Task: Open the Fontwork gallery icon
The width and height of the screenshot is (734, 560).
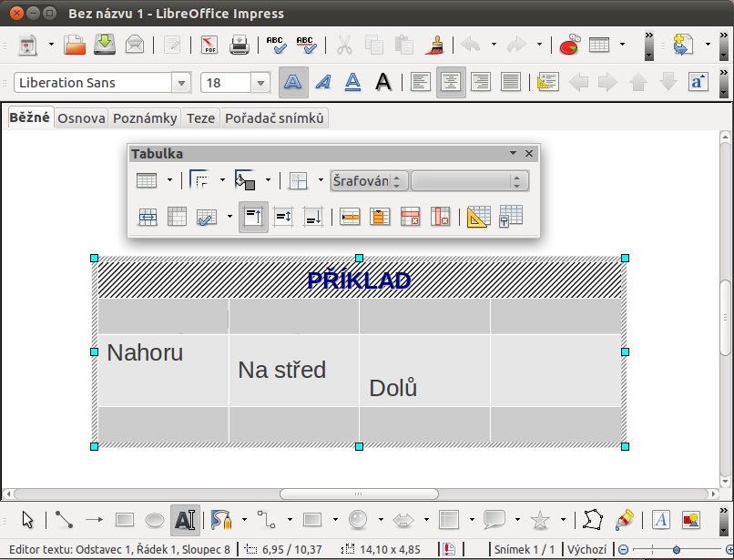Action: point(660,520)
